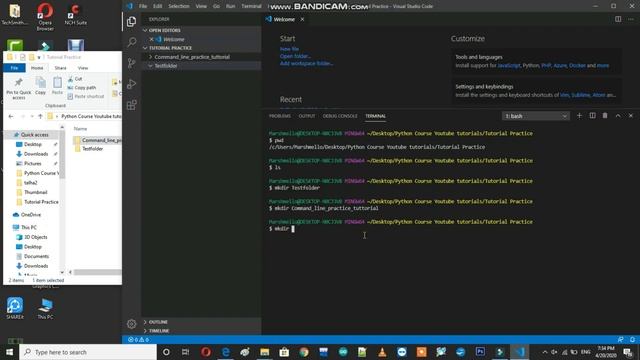Screen dimensions: 640x360
Task: Switch to the Problems panel tab
Action: [280, 116]
